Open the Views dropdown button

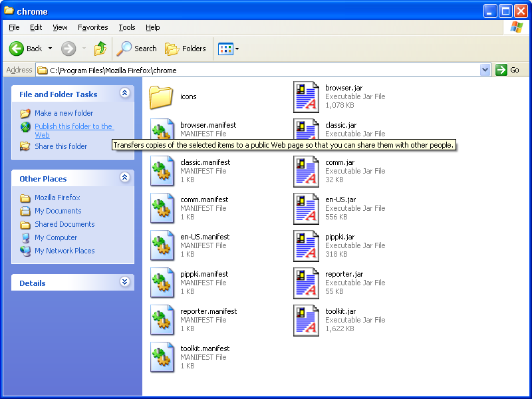[x=229, y=49]
